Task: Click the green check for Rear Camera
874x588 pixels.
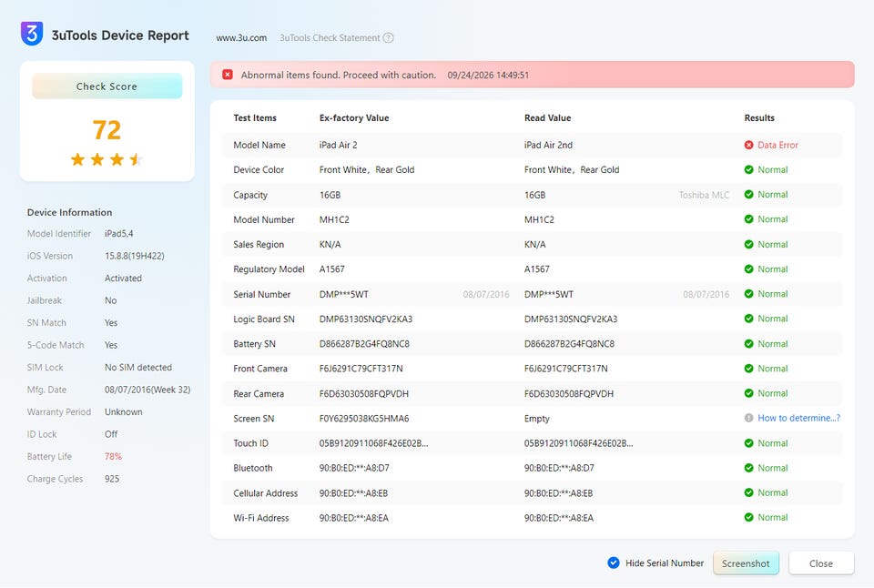Action: [x=748, y=393]
